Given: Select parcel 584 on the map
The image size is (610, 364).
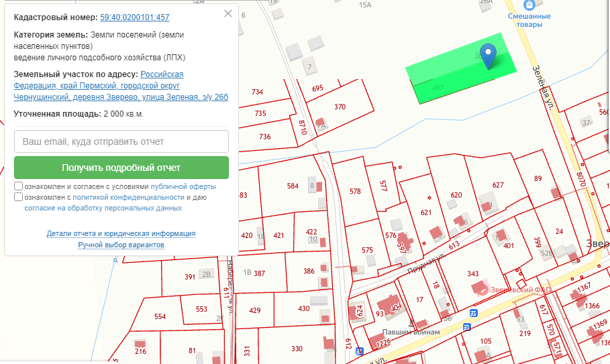Looking at the screenshot, I should [x=293, y=186].
